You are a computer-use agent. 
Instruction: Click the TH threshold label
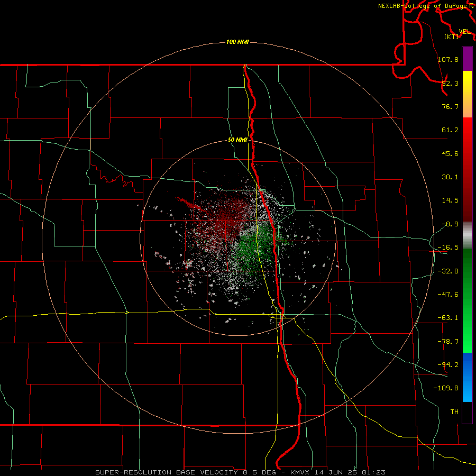click(454, 411)
